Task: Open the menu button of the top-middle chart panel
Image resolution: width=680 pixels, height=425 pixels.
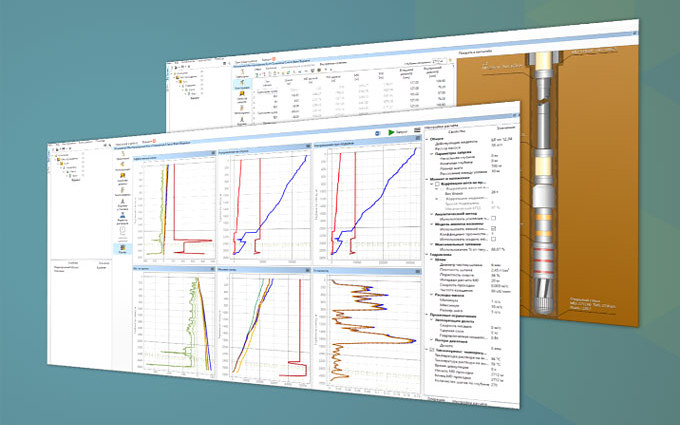Action: pos(309,147)
